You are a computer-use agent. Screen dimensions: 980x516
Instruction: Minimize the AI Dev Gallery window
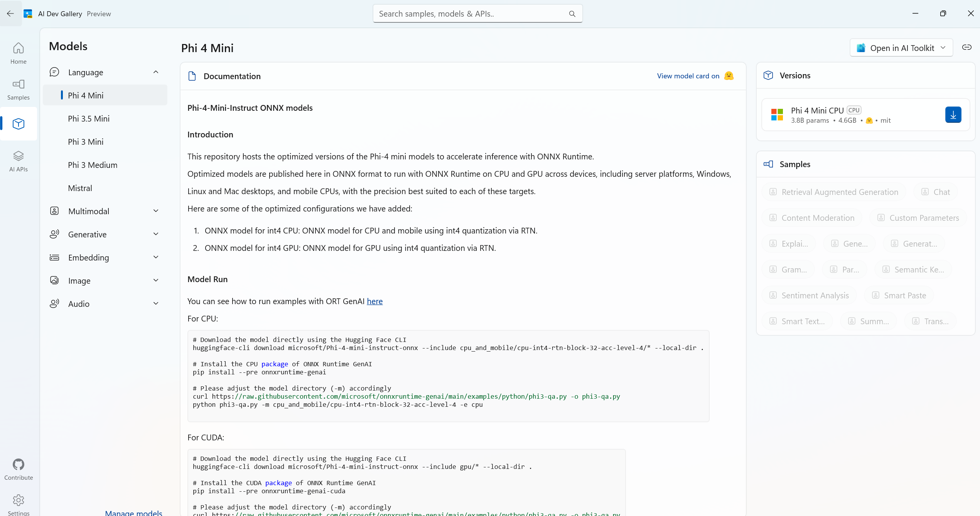915,14
